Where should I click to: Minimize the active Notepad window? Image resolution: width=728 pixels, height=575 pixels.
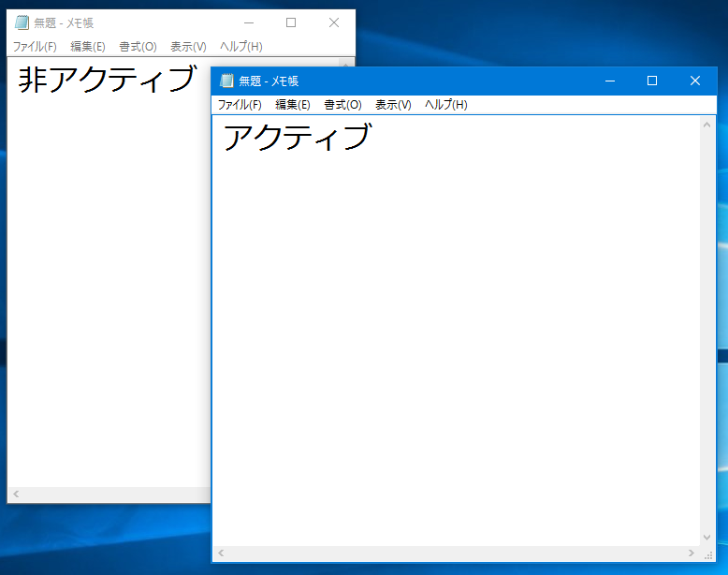[610, 81]
